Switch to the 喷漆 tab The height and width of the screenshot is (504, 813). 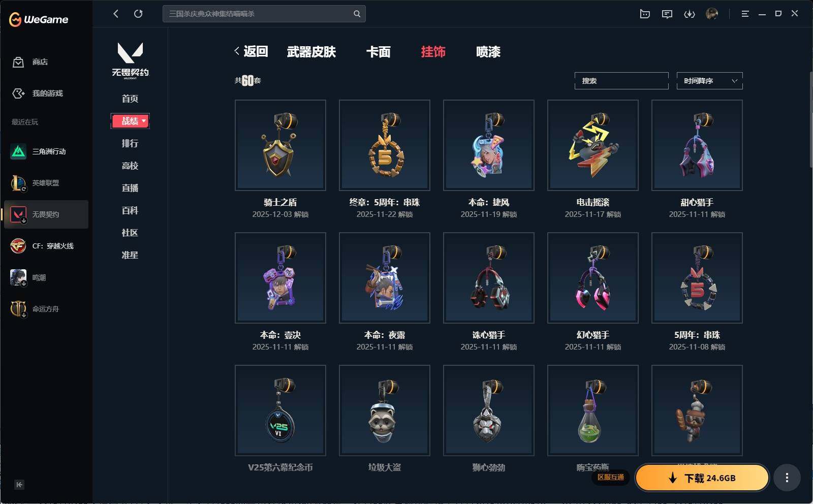click(x=488, y=52)
